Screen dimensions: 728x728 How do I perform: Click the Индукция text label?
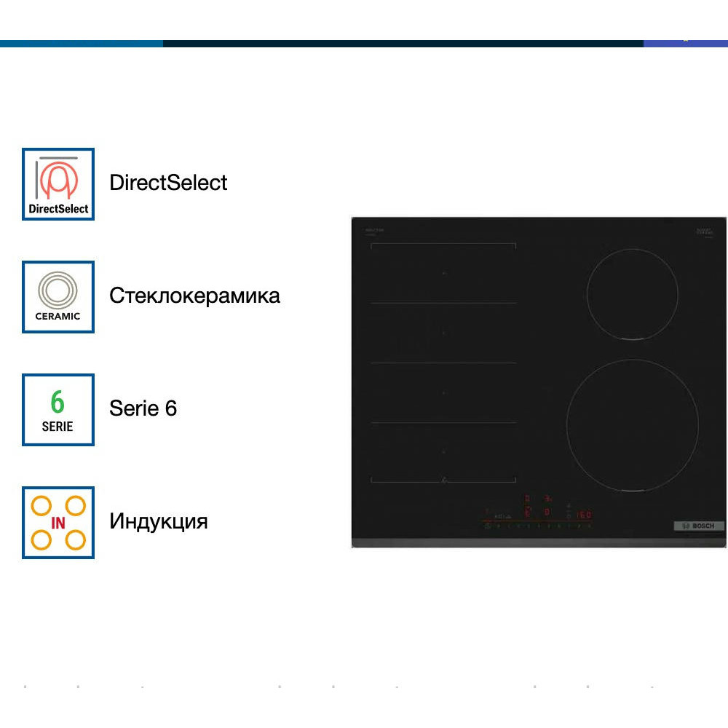click(x=159, y=521)
